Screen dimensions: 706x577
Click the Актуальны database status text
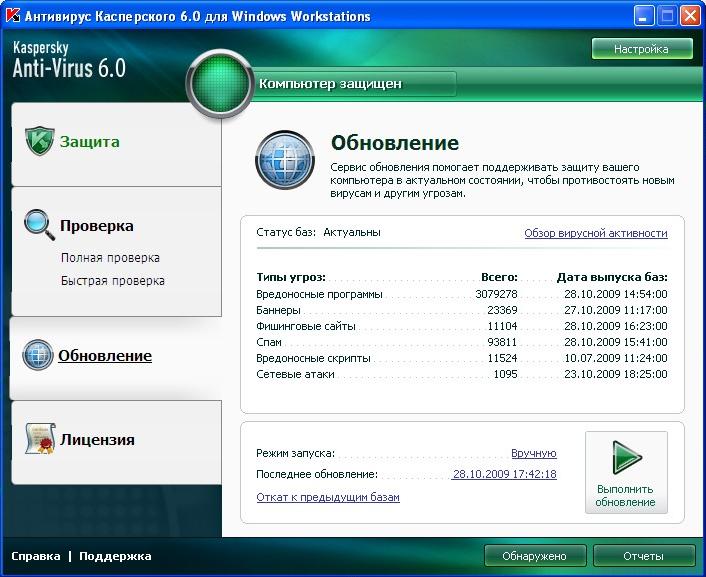tap(352, 232)
